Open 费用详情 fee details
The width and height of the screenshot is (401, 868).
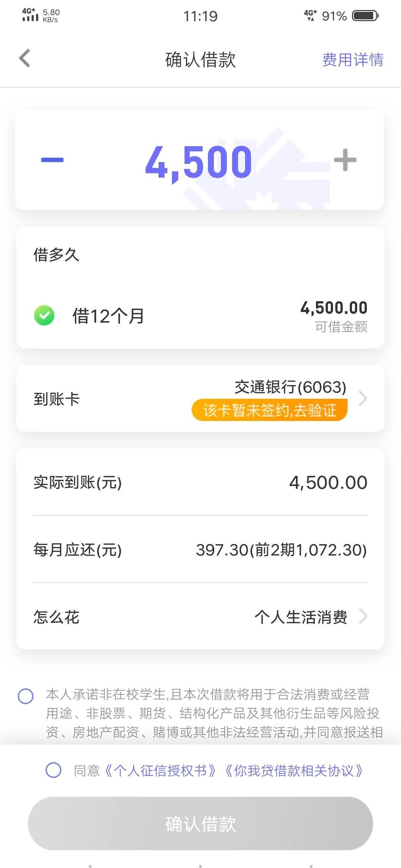tap(353, 59)
